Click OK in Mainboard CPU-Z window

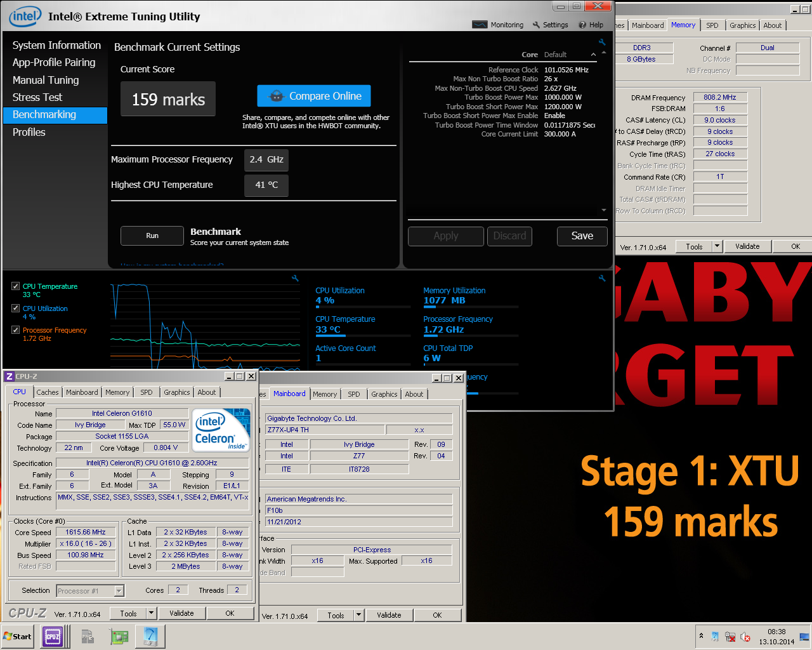tap(437, 615)
